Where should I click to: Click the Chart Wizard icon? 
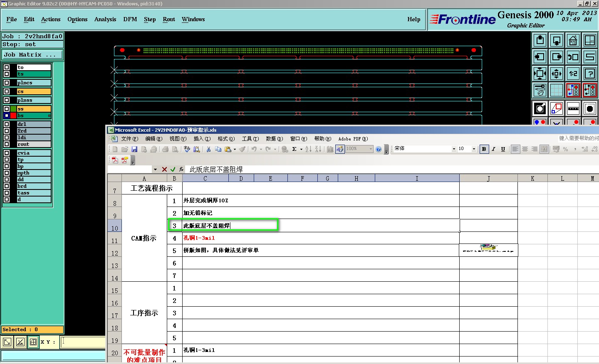330,149
